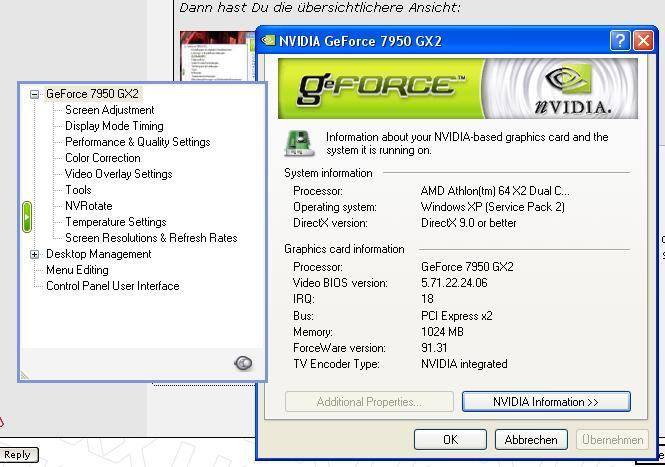Click Windows XP (Service Pack 2) text
Viewport: 665px width, 467px height.
click(492, 207)
